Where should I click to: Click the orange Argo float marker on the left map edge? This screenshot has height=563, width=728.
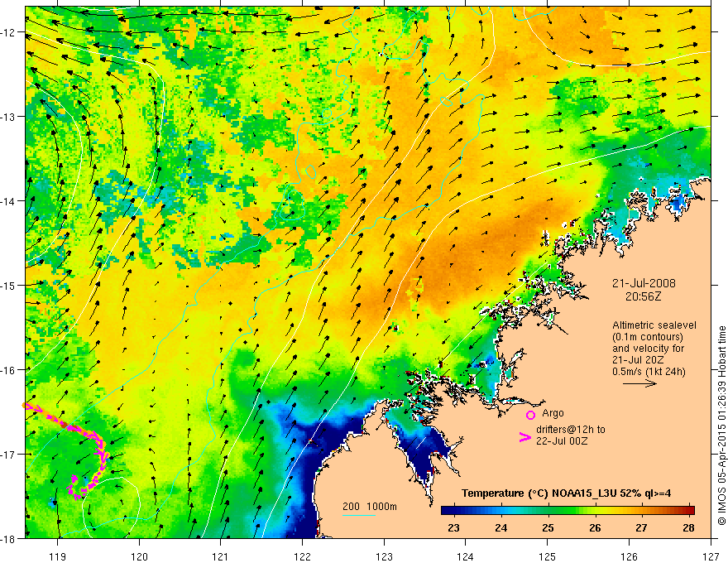(x=25, y=406)
